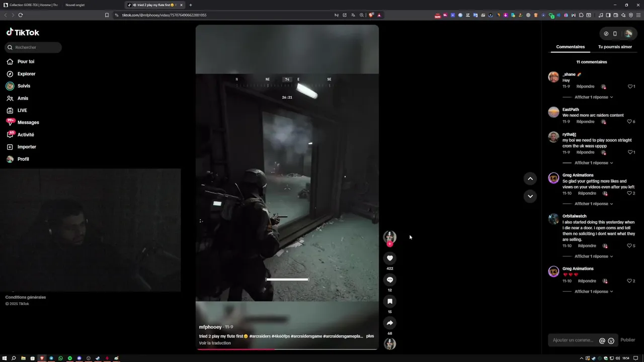Switch to the Collection GORE-TEX browser tab
The height and width of the screenshot is (362, 644).
point(30,5)
